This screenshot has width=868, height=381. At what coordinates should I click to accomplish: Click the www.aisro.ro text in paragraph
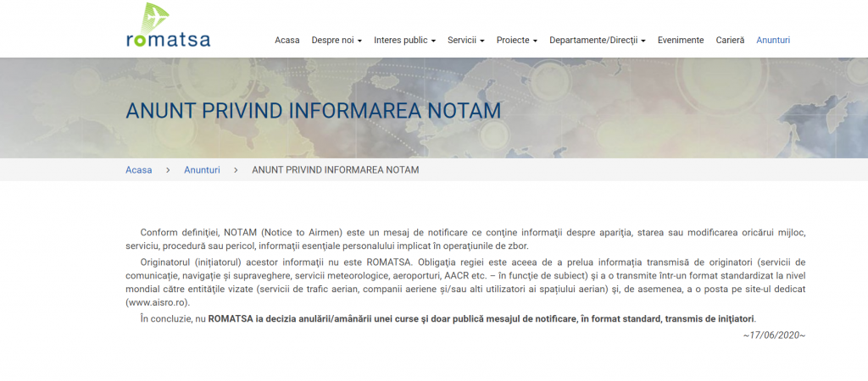157,302
